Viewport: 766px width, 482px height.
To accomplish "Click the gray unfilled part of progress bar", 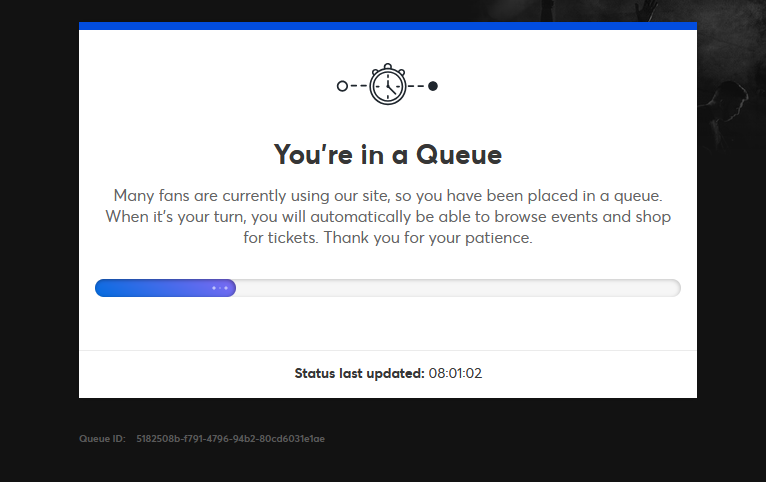I will (x=450, y=288).
